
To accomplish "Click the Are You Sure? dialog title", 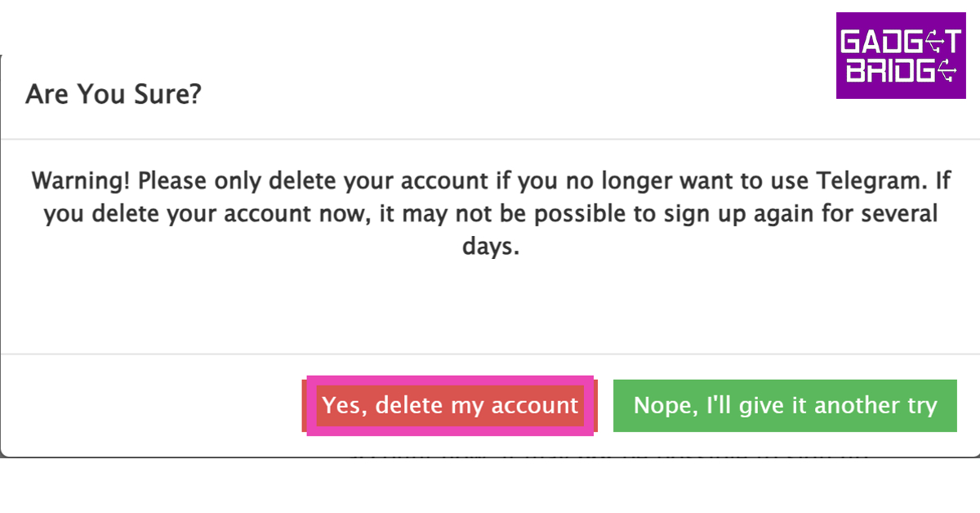I will click(114, 95).
